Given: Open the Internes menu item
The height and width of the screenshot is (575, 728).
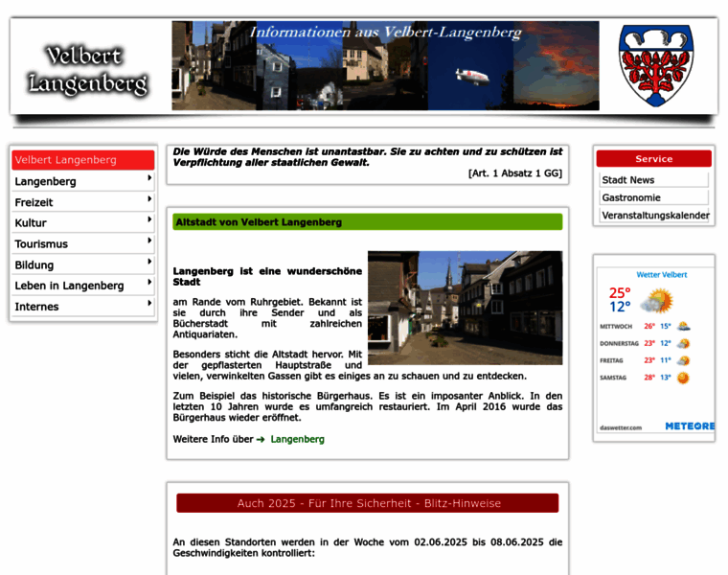Looking at the screenshot, I should coord(83,307).
